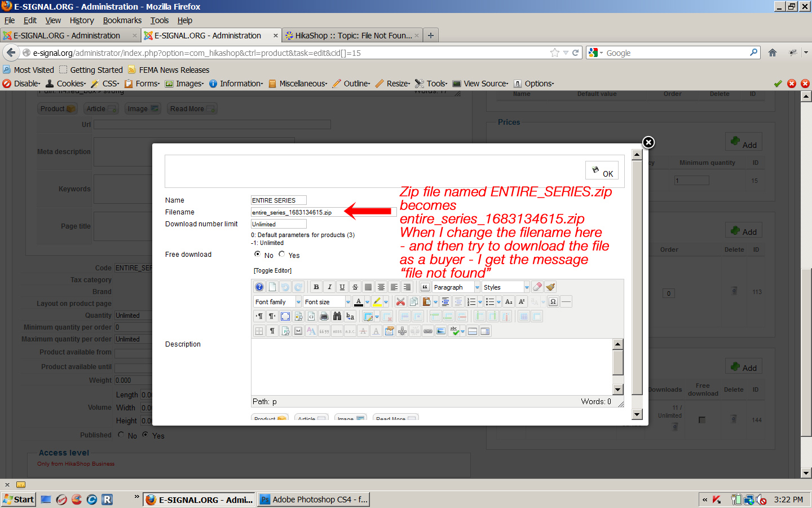812x508 pixels.
Task: Open the Bookmarks menu
Action: click(x=122, y=20)
